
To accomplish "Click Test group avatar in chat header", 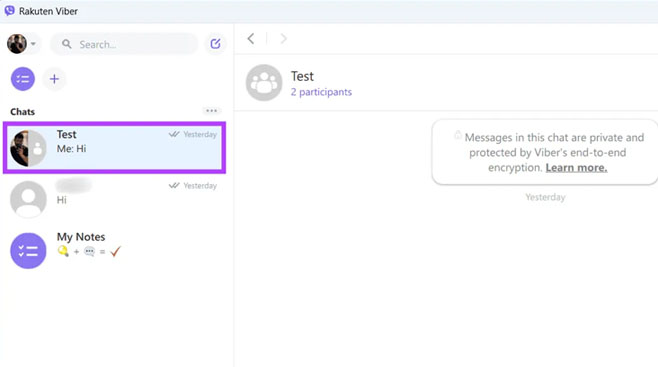I will pyautogui.click(x=264, y=83).
